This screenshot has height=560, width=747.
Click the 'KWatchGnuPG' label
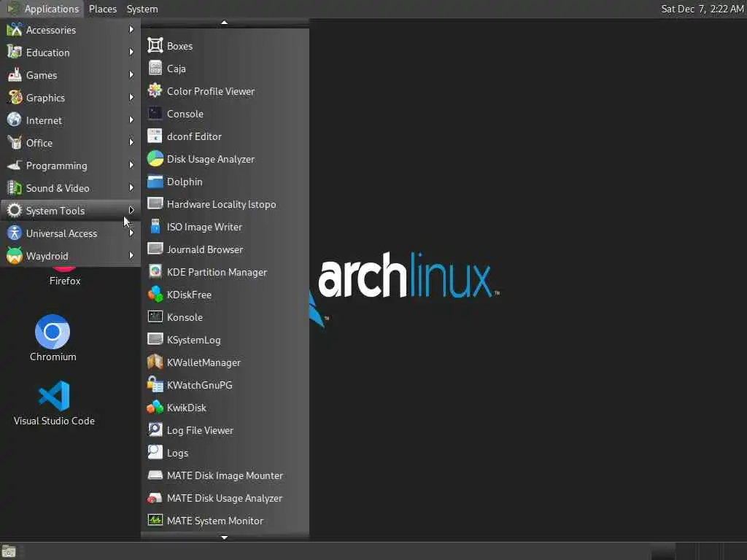pyautogui.click(x=200, y=385)
